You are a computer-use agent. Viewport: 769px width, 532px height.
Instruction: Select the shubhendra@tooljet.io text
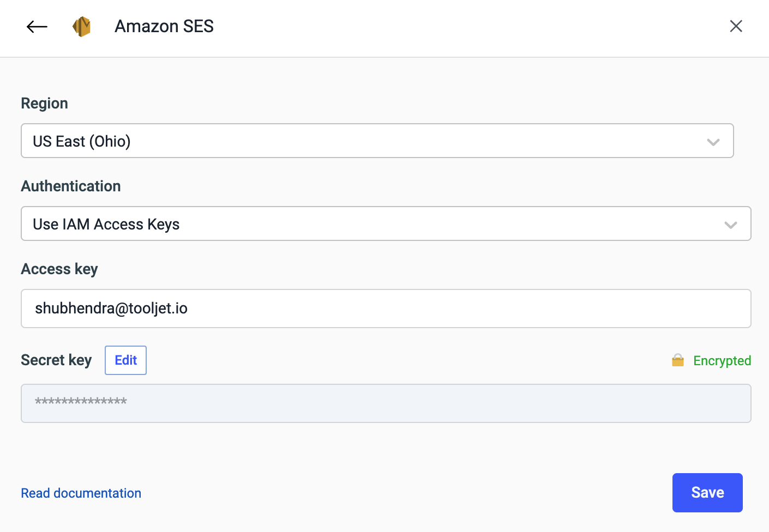click(111, 309)
